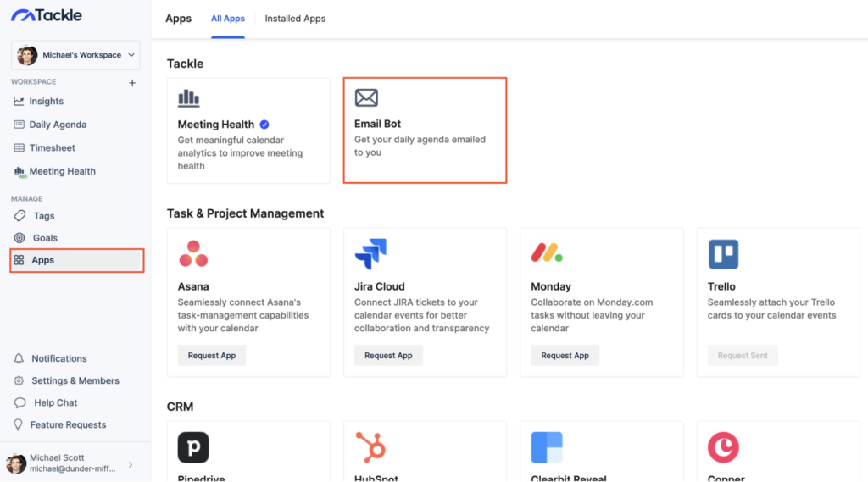Click the Jira Cloud card title
Viewport: 868px width, 482px height.
379,286
